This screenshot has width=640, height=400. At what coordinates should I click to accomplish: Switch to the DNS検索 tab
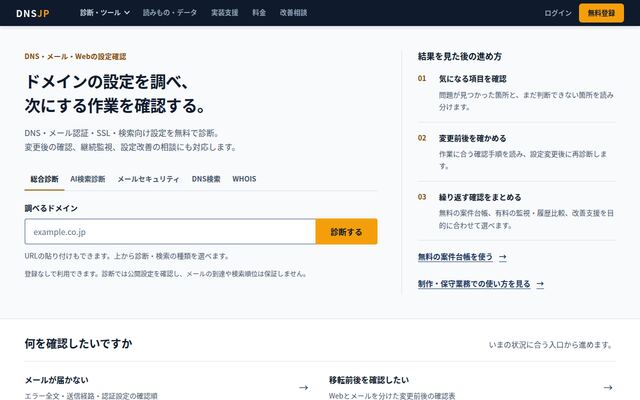click(x=206, y=179)
